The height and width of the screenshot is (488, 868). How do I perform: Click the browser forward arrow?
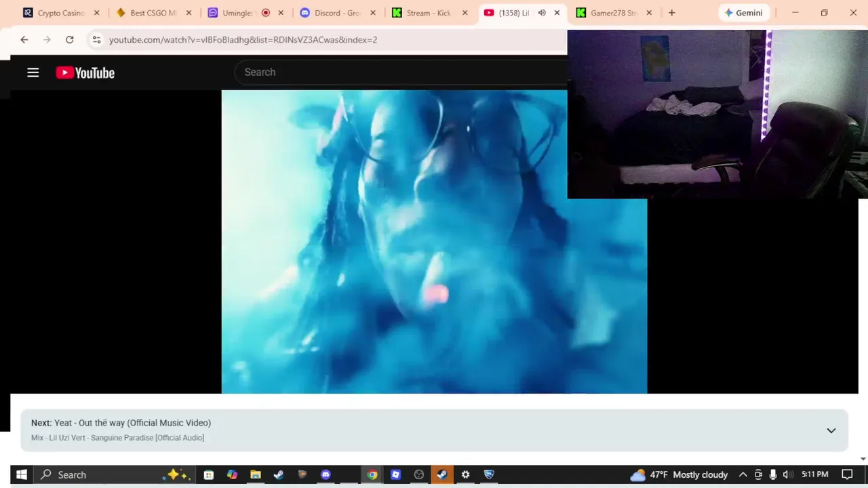pyautogui.click(x=47, y=40)
